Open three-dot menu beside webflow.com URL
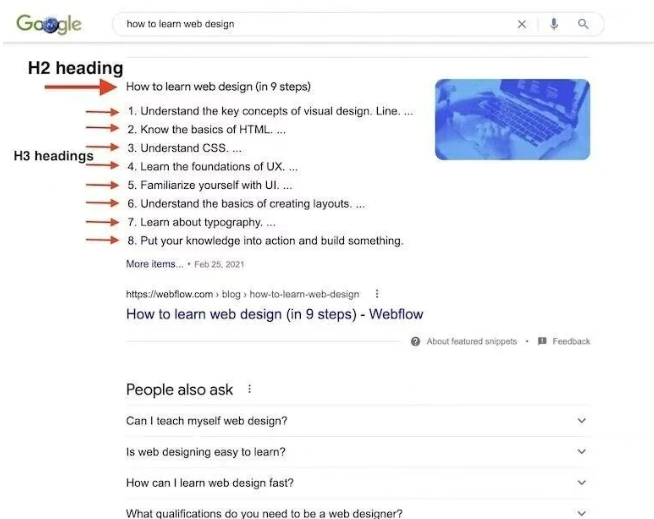The height and width of the screenshot is (519, 654). tap(377, 294)
